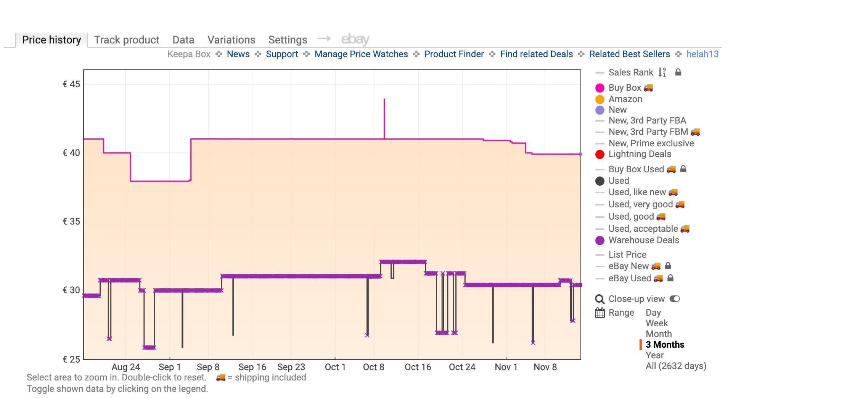The image size is (868, 398).
Task: Click the eBay logo after the arrow
Action: click(x=355, y=39)
